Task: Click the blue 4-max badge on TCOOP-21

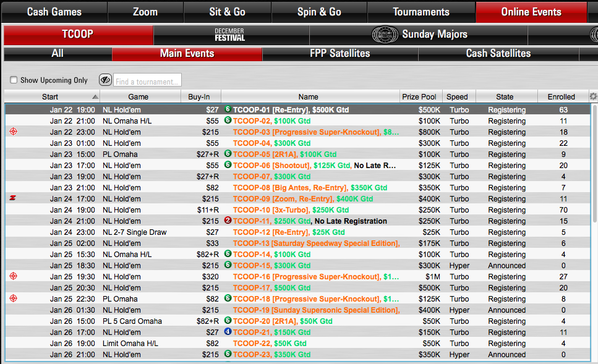Action: pos(228,332)
